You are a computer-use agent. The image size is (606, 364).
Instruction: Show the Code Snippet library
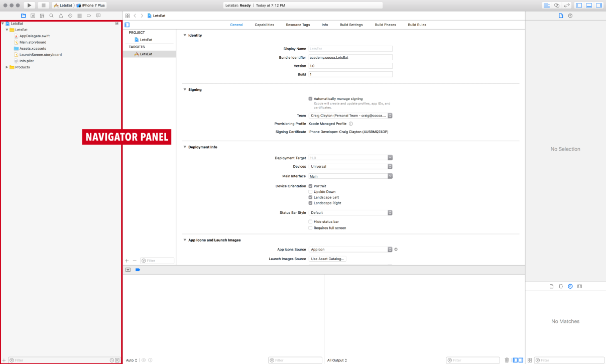coord(561,286)
